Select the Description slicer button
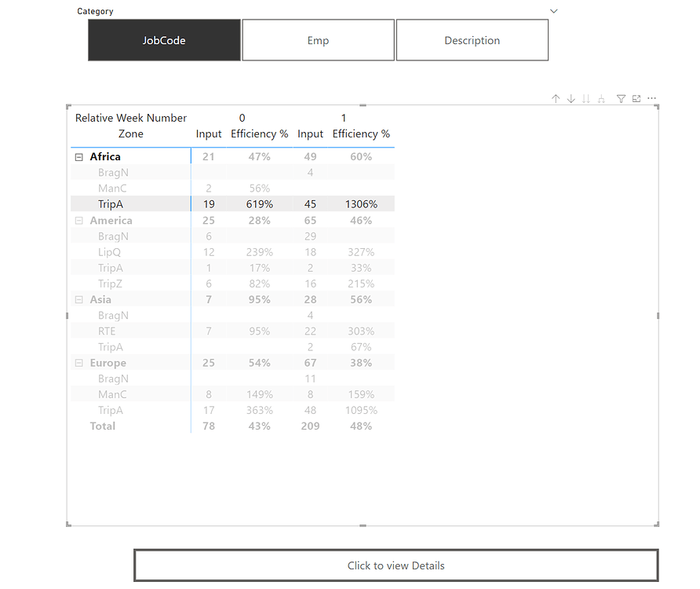 [472, 39]
